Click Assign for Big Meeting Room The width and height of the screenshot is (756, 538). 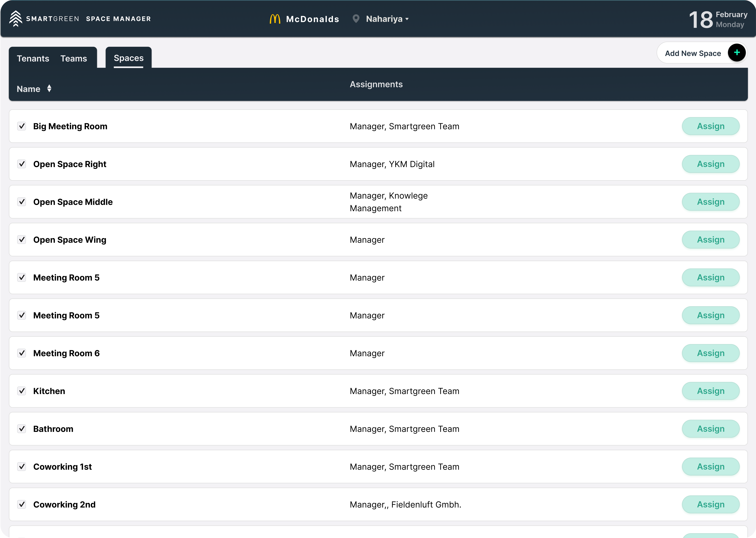tap(711, 126)
